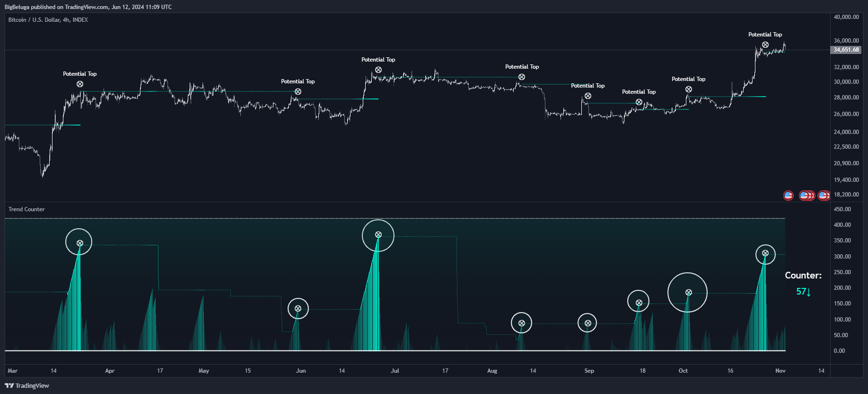
Task: Click the Mar label on time axis
Action: (13, 371)
